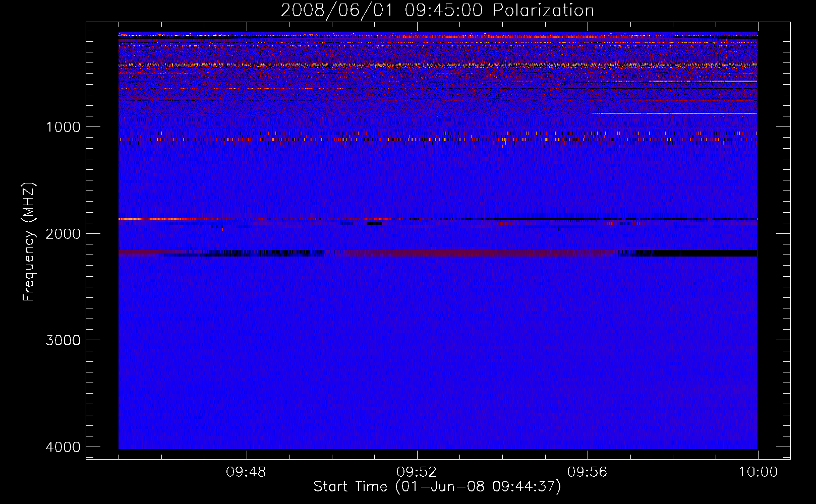
Task: Click the 1000 frequency tick label
Action: point(63,127)
